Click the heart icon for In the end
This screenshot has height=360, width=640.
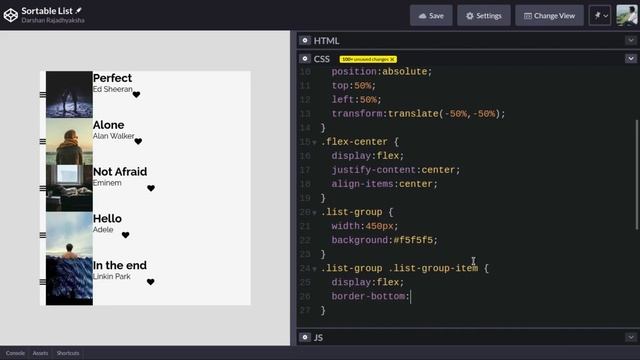tap(151, 282)
